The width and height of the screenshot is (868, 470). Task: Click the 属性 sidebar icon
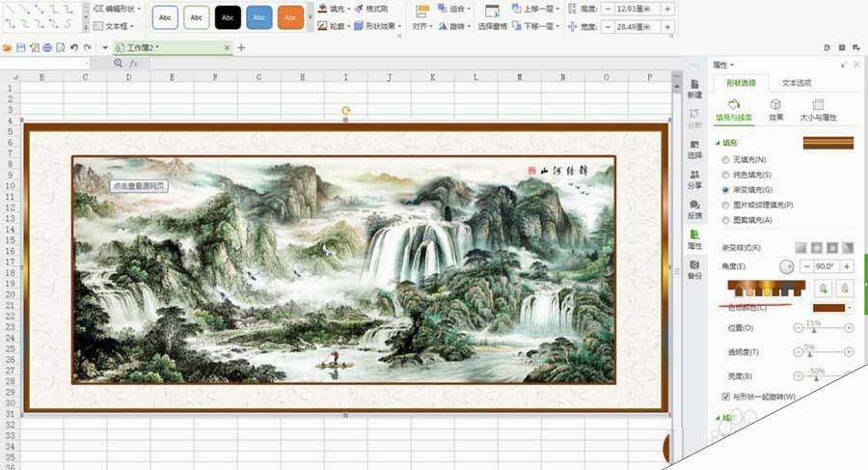coord(694,239)
